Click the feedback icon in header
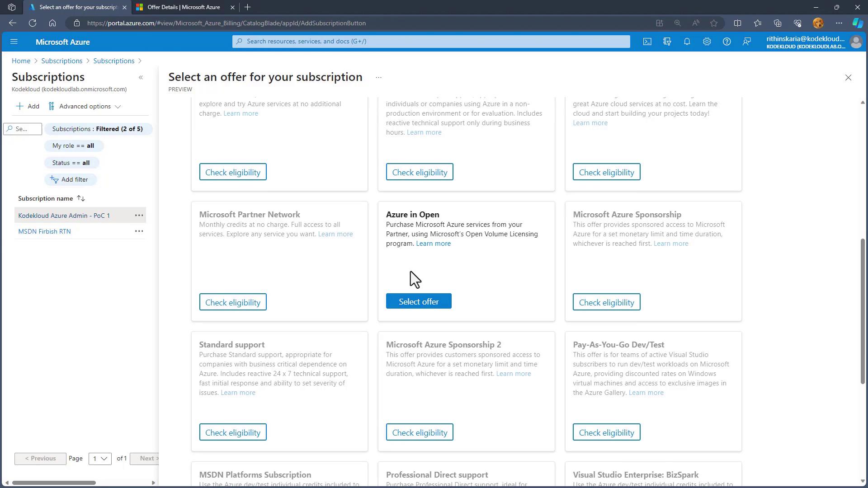This screenshot has width=868, height=488. [746, 42]
